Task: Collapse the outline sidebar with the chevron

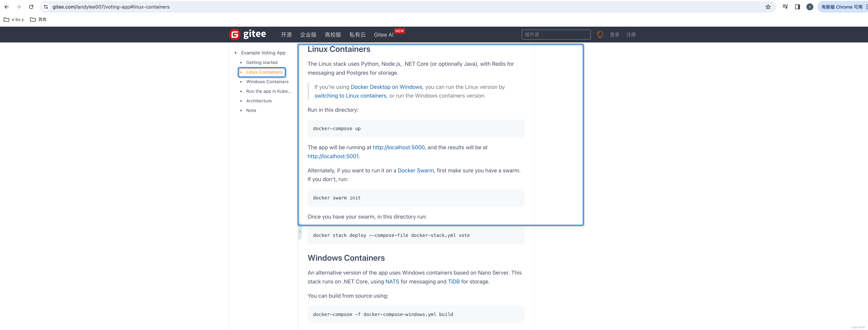Action: click(300, 231)
